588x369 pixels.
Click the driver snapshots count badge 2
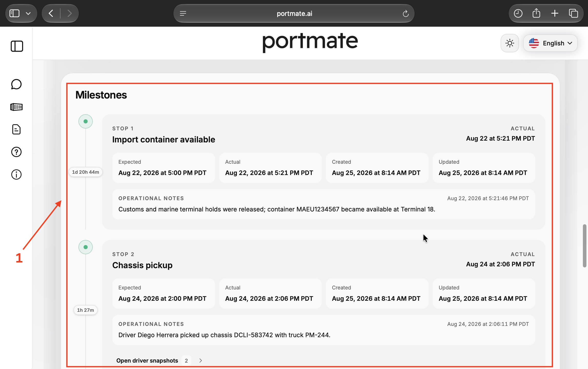(x=186, y=361)
